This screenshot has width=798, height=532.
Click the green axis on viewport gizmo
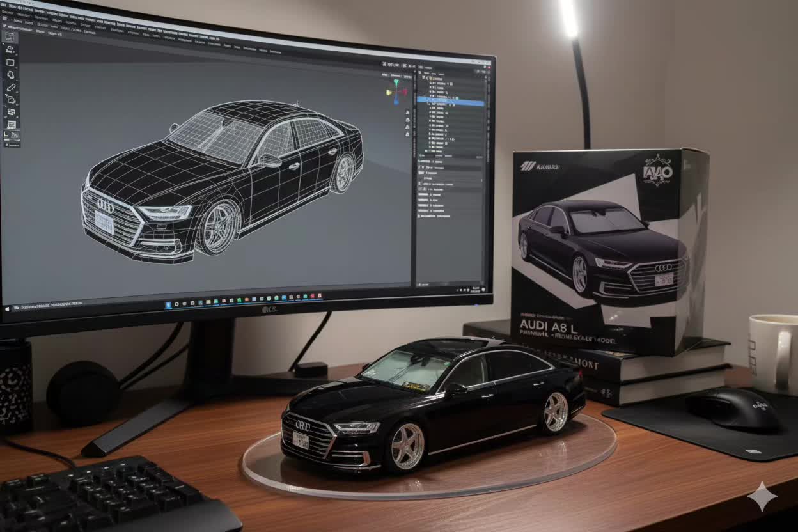pos(396,83)
